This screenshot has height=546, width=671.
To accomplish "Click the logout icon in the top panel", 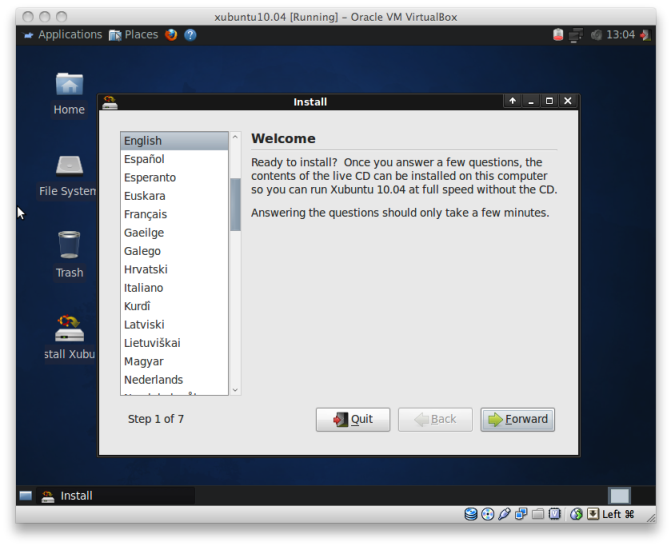I will coord(645,35).
